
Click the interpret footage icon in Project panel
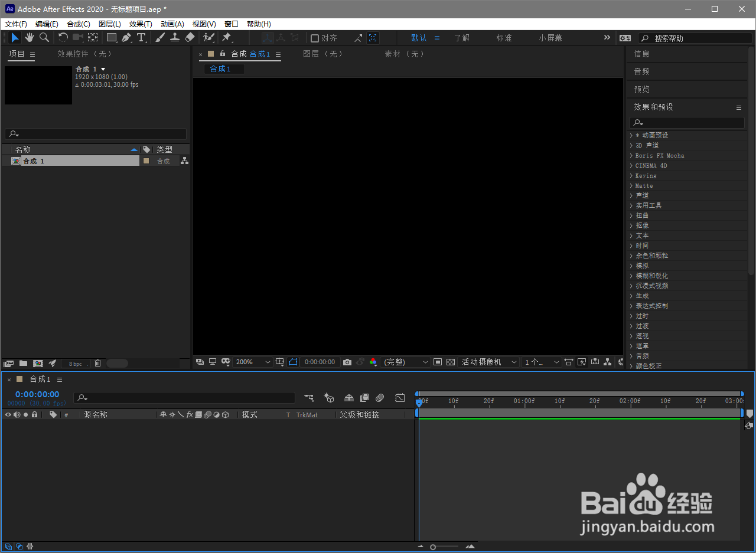point(8,364)
